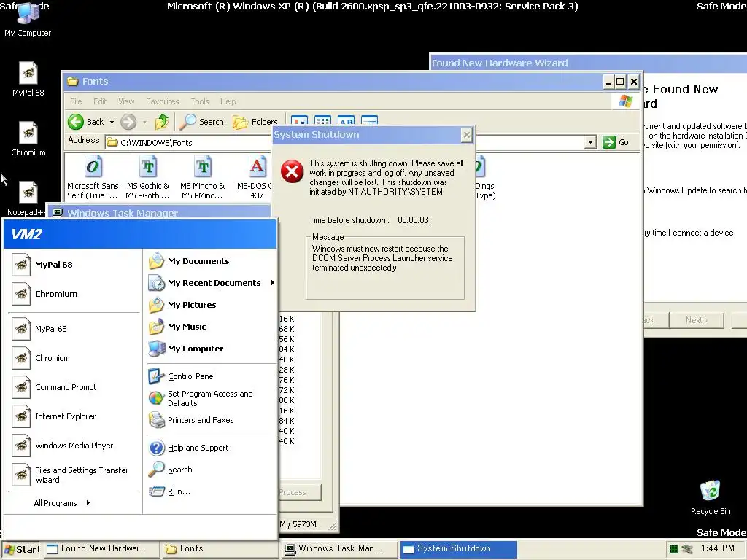Screen dimensions: 747x560
Task: Open Files and Settings Transfer Wizard
Action: coord(74,475)
